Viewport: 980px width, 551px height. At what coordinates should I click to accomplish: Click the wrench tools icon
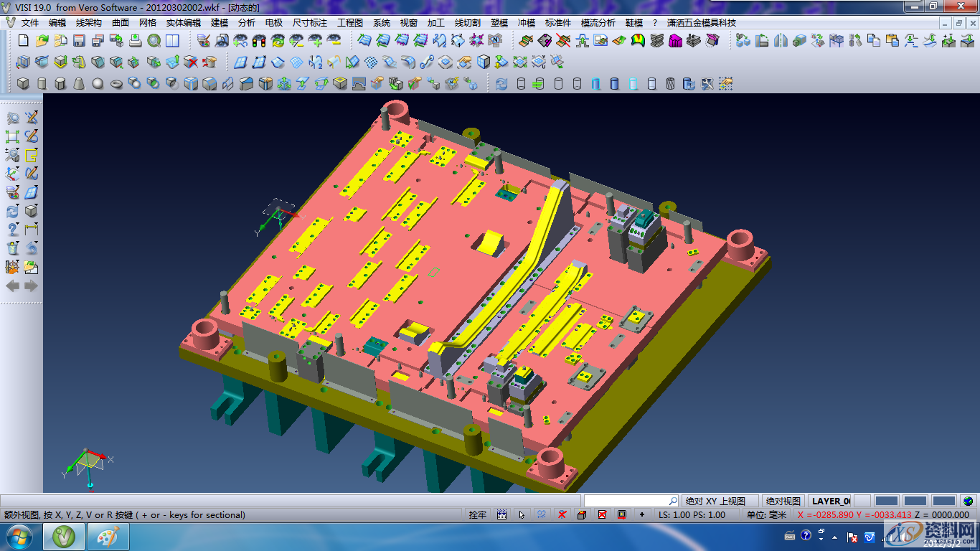tap(707, 84)
